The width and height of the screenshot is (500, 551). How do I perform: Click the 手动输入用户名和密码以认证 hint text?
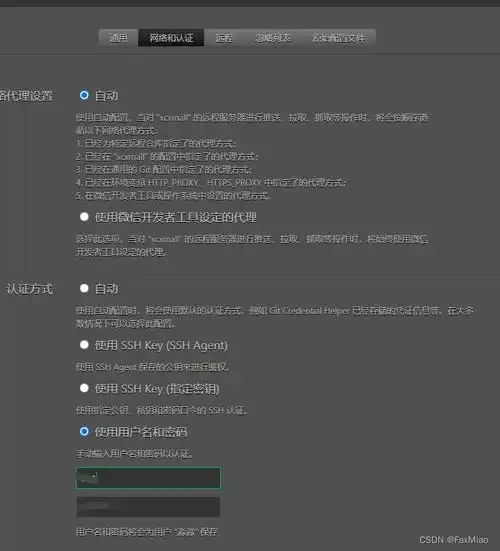[134, 454]
